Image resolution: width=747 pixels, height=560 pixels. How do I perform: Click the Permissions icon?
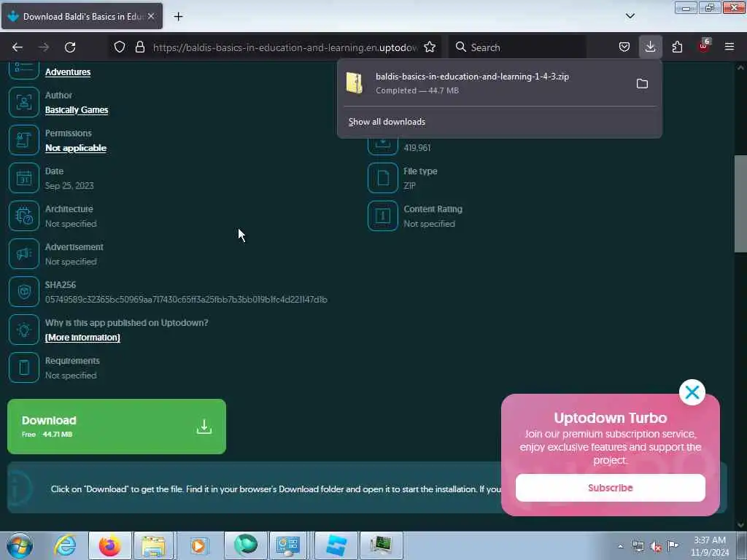24,140
